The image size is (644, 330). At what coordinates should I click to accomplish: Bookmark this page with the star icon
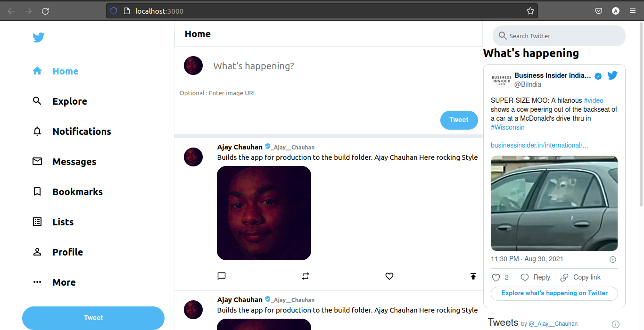pyautogui.click(x=530, y=11)
